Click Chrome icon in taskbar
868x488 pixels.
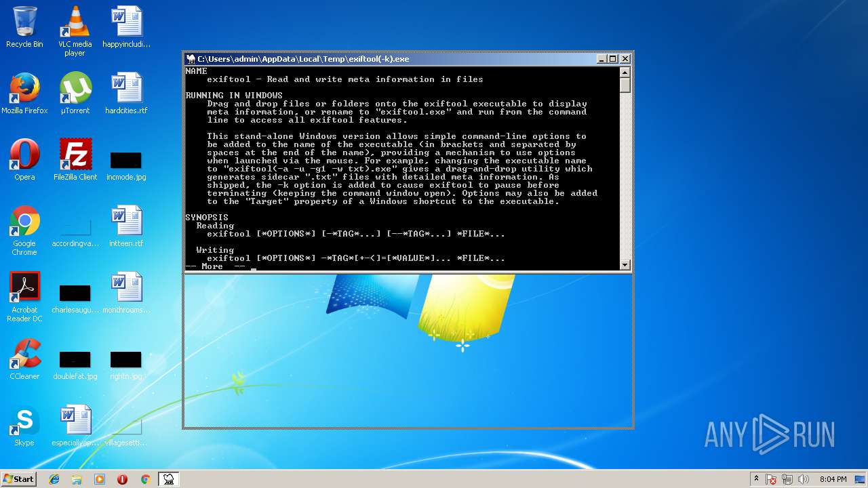pos(145,479)
